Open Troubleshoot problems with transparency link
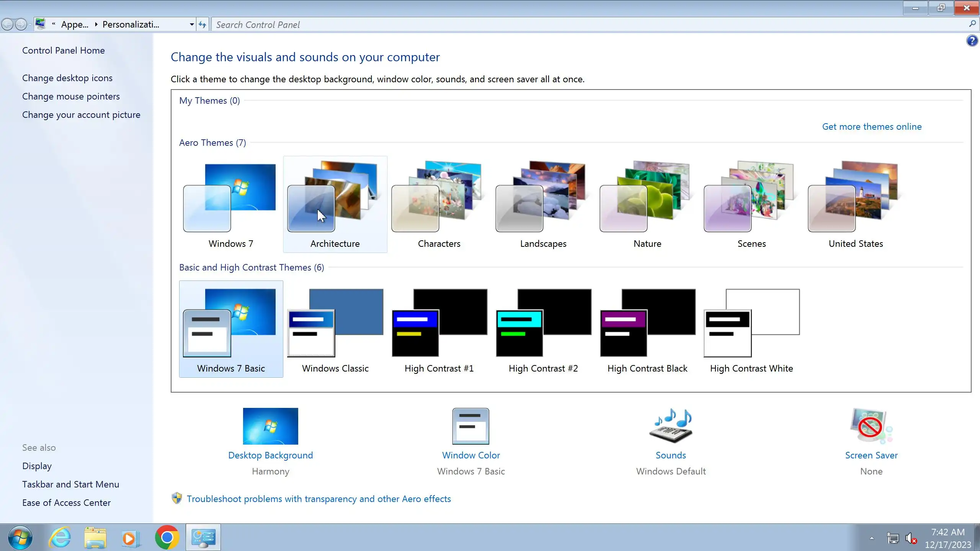Viewport: 980px width, 551px height. [x=318, y=499]
